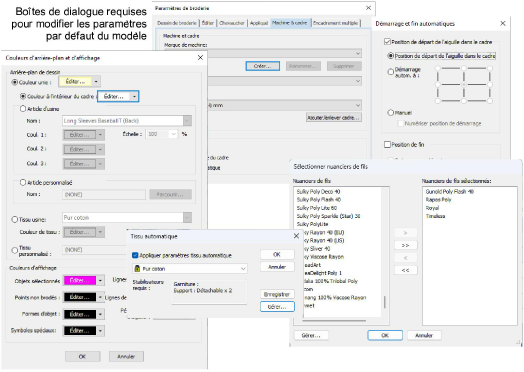Select Couleur à l'intérieur du cadre option
Screen dimensions: 524x372
(x=23, y=96)
